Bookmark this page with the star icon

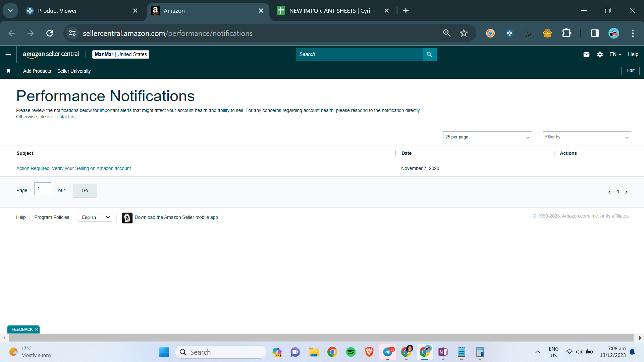(x=464, y=33)
